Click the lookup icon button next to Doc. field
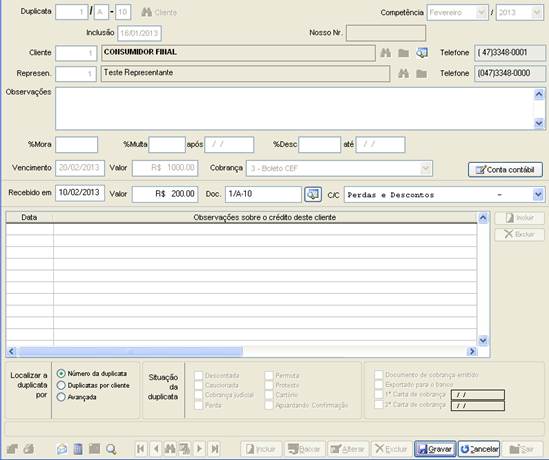549x460 pixels. tap(313, 194)
